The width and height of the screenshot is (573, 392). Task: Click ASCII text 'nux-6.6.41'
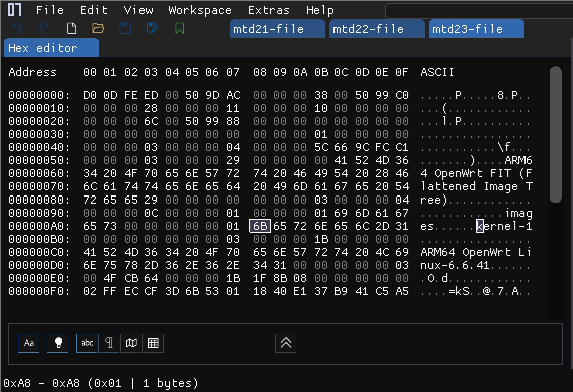(455, 265)
